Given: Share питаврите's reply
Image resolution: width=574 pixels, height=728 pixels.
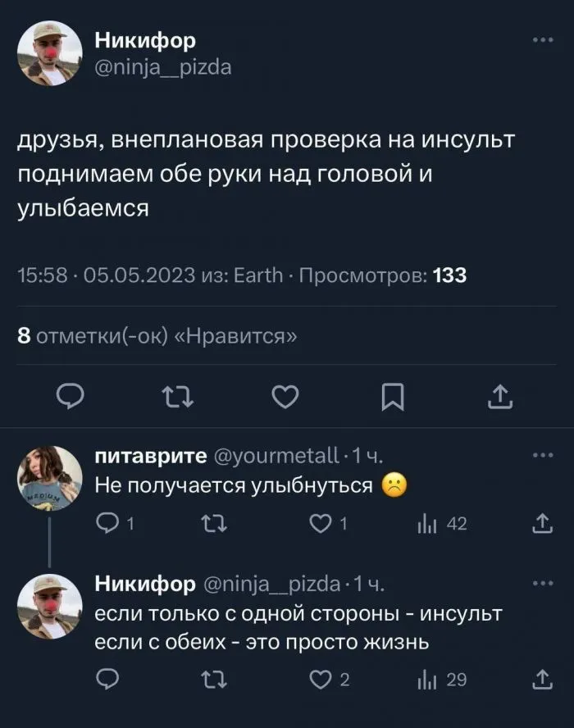Looking at the screenshot, I should (x=542, y=524).
